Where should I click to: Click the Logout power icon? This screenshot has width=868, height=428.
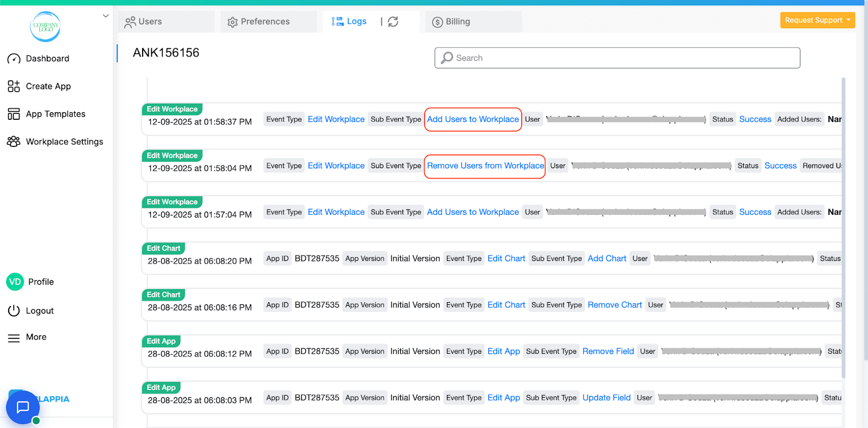[14, 311]
